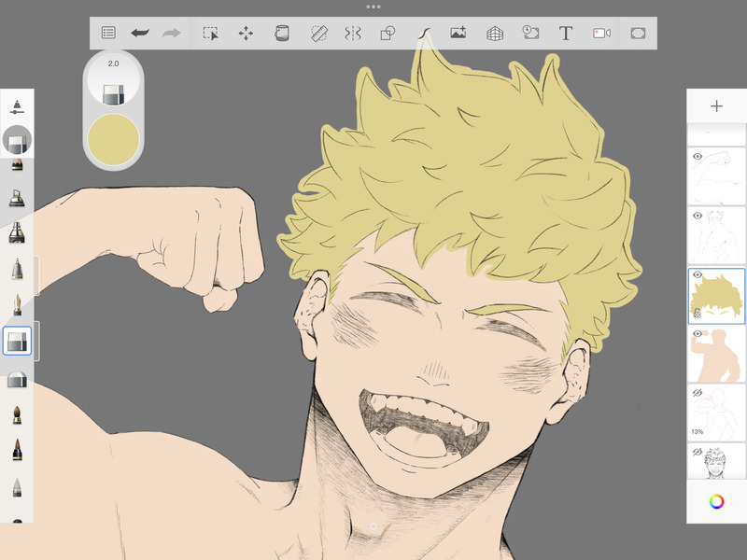
Task: Show the hidden 13% red sketch layer
Action: [698, 393]
